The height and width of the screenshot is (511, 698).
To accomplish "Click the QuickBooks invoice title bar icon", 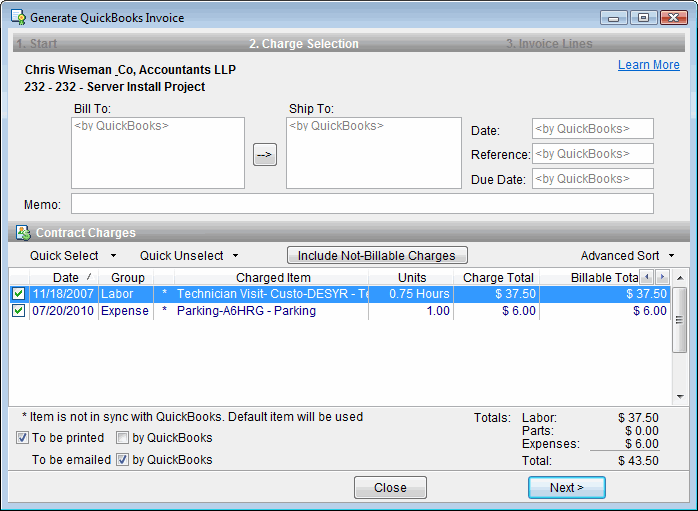I will click(18, 18).
